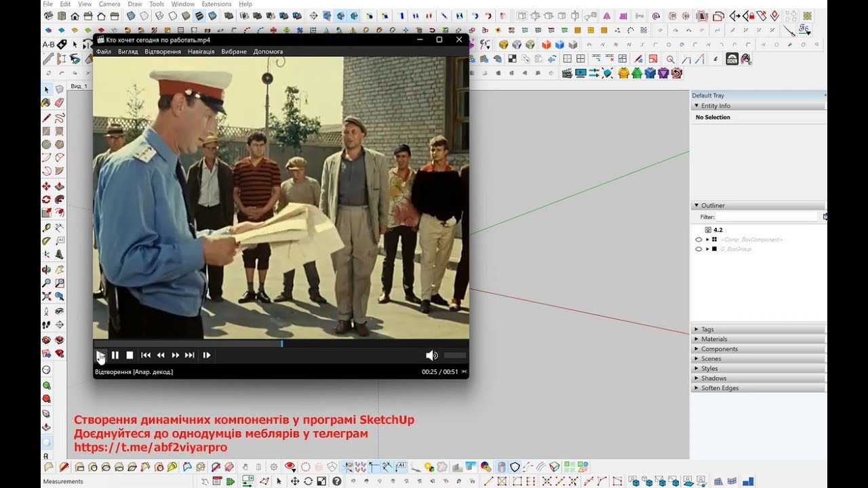This screenshot has width=868, height=488.
Task: Seek on the video progress bar
Action: coord(281,344)
